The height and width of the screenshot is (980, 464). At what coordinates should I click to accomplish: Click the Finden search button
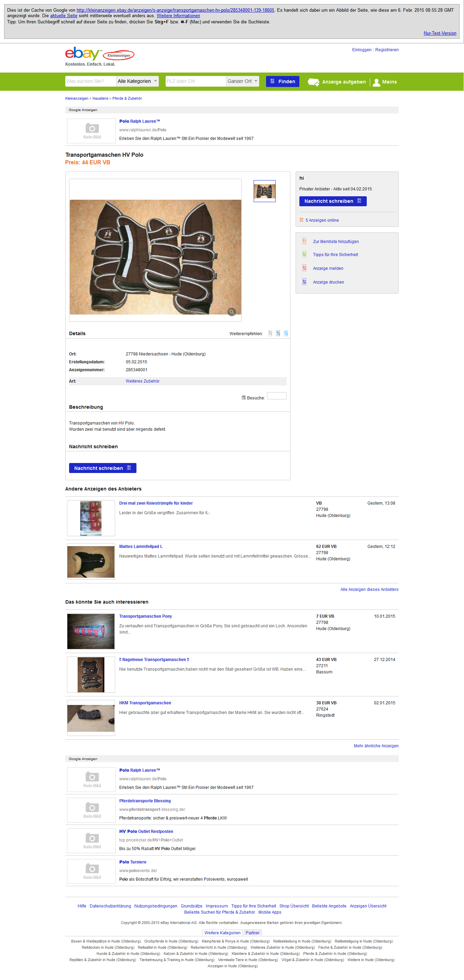point(283,81)
